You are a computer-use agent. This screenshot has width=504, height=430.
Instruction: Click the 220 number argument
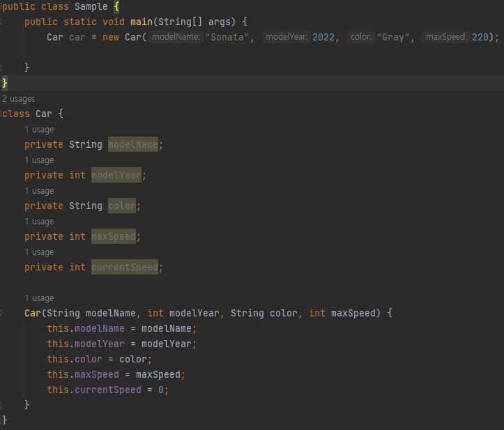480,37
